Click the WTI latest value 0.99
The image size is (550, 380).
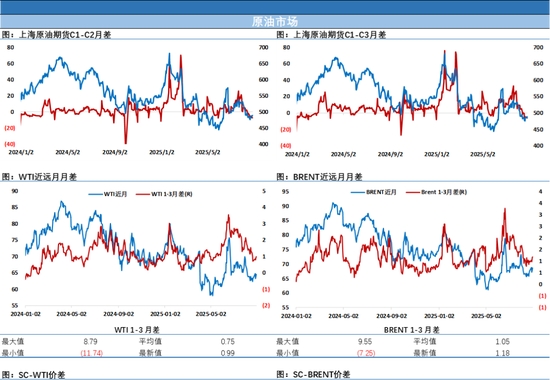pos(228,353)
